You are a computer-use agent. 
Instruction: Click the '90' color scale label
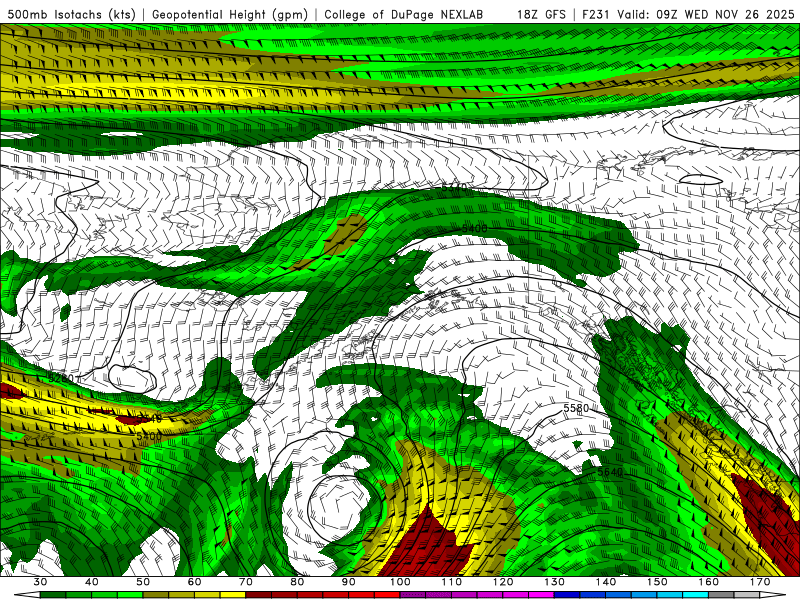[348, 582]
